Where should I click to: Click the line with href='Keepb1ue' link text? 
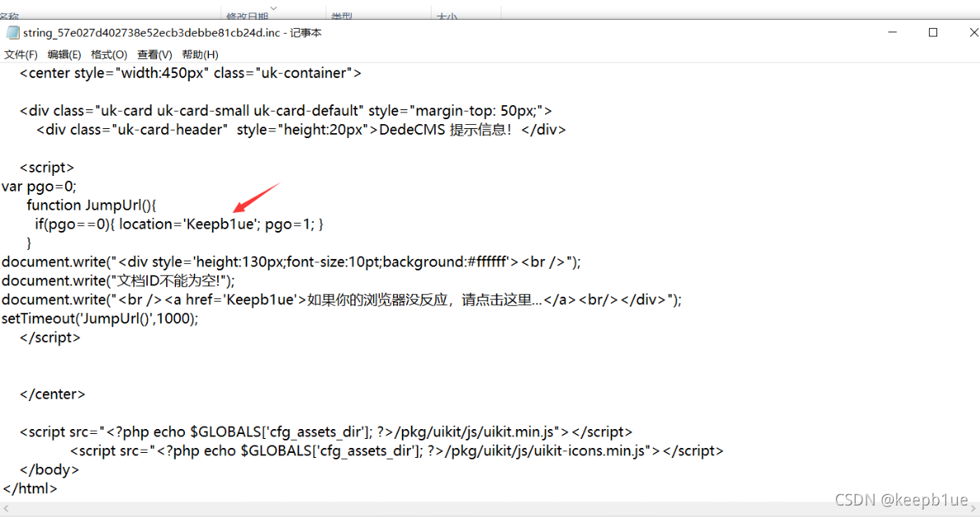[341, 299]
